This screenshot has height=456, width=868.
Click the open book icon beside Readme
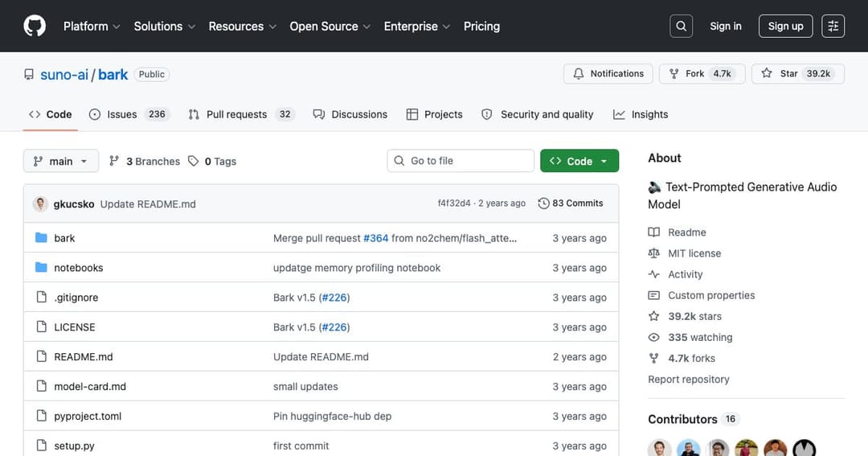[x=653, y=232]
